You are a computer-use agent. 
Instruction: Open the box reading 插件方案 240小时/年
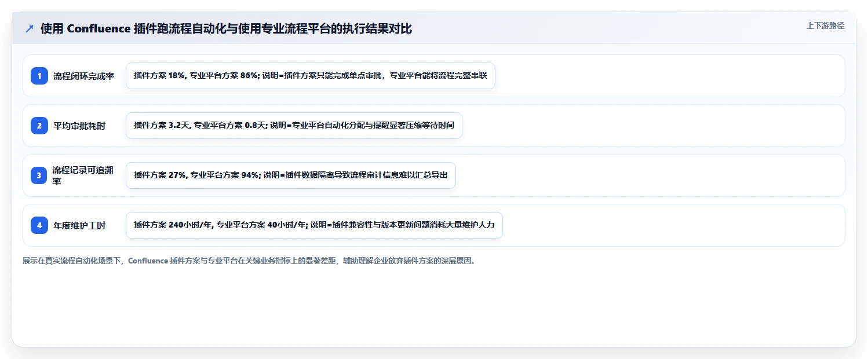314,225
